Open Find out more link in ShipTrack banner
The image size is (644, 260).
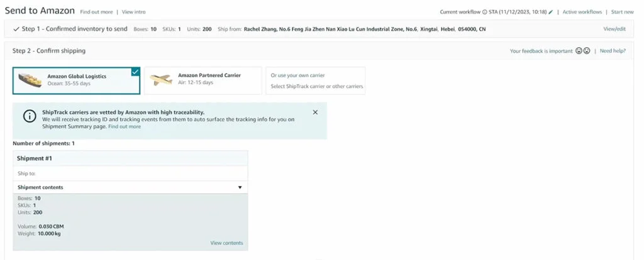[x=125, y=127]
